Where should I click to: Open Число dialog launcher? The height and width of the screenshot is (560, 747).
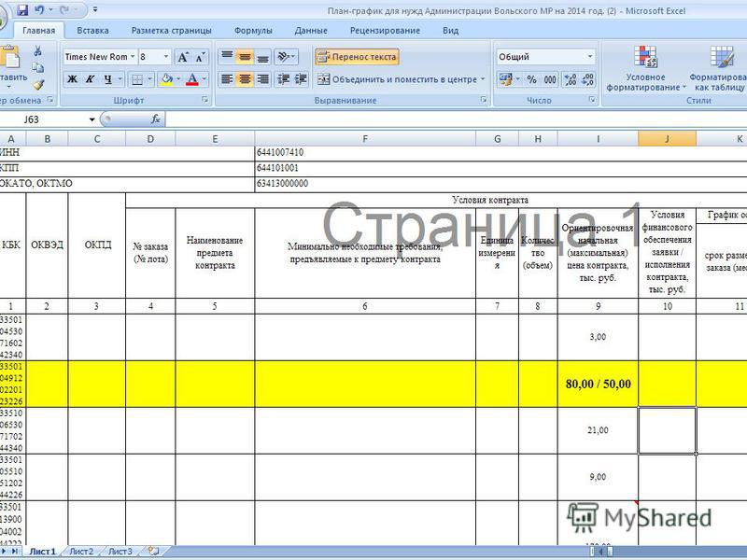click(592, 100)
